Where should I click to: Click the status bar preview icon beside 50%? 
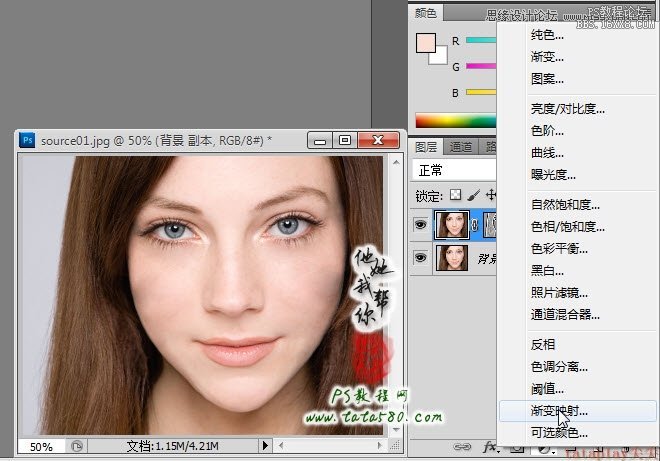pyautogui.click(x=77, y=446)
